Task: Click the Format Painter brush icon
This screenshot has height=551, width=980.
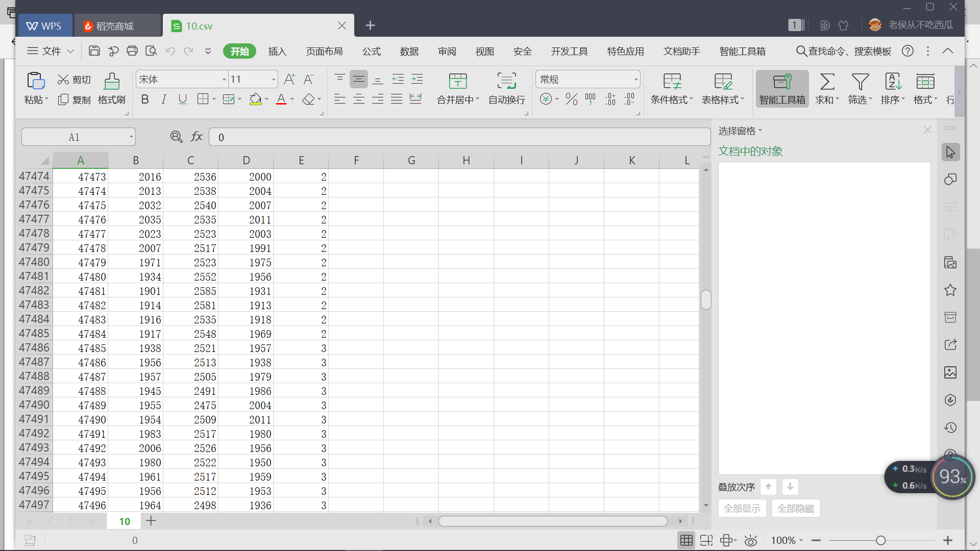Action: [112, 82]
